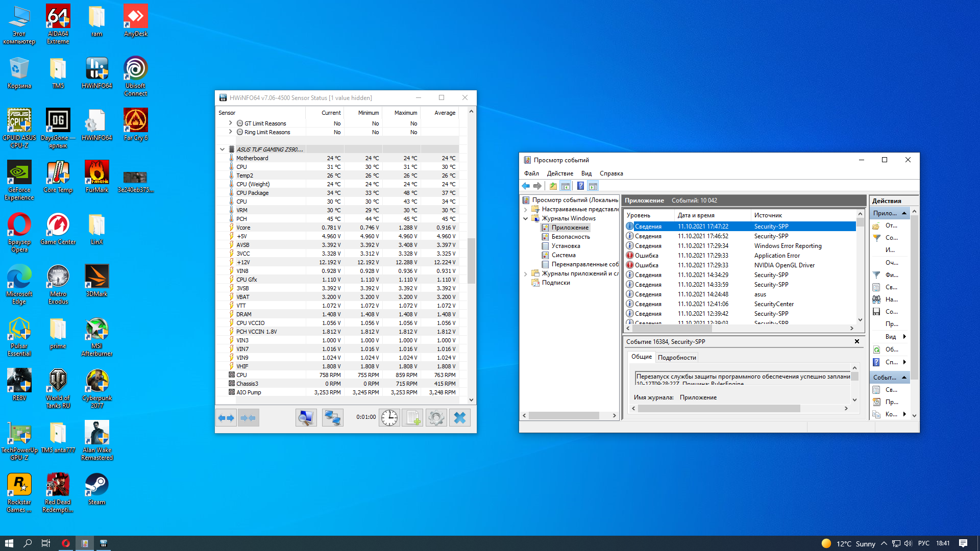Open the Действие menu
Viewport: 980px width, 551px height.
(560, 173)
